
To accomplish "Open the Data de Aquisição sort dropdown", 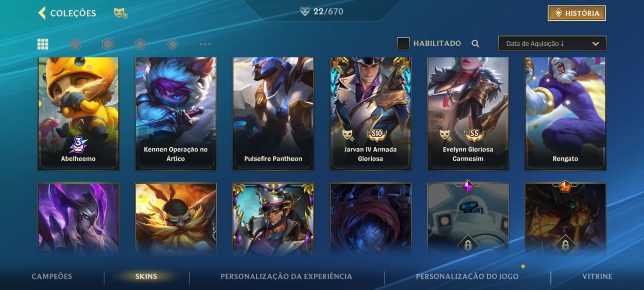I will [x=552, y=44].
